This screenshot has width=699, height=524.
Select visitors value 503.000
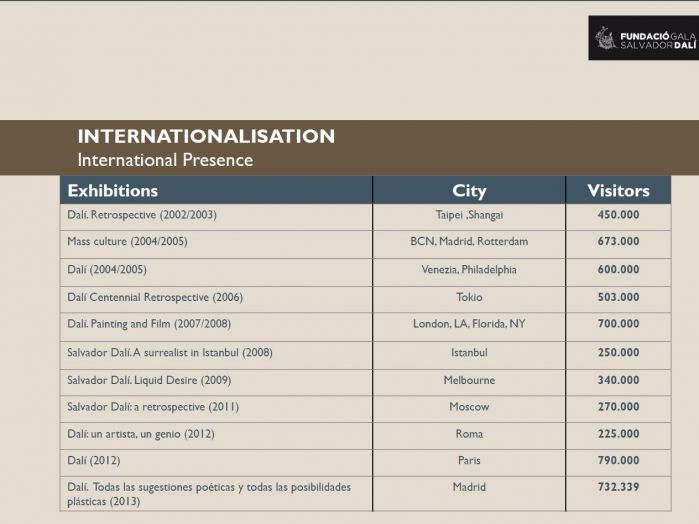click(x=618, y=297)
